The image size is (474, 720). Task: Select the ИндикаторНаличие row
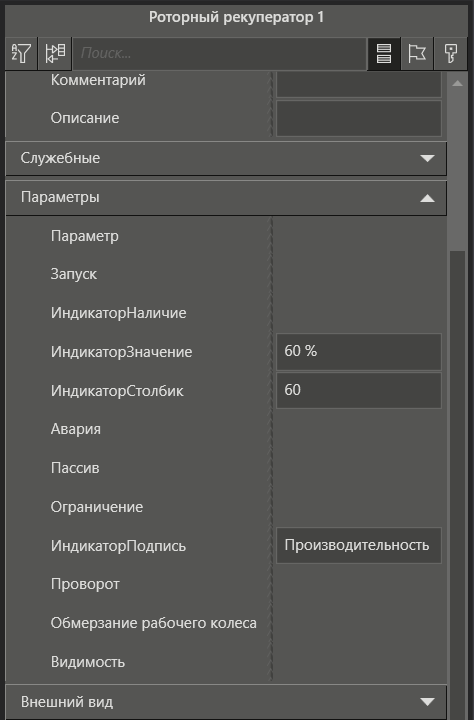(226, 313)
